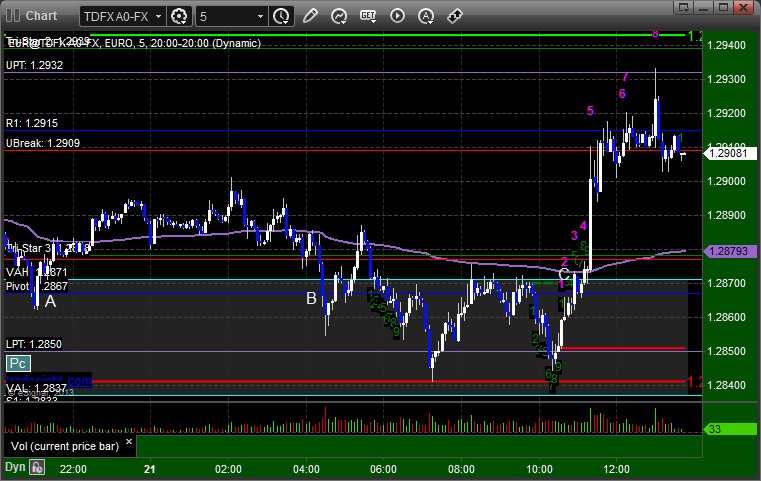Click the double-arrow link icon in toolbar
761x481 pixels.
point(454,16)
